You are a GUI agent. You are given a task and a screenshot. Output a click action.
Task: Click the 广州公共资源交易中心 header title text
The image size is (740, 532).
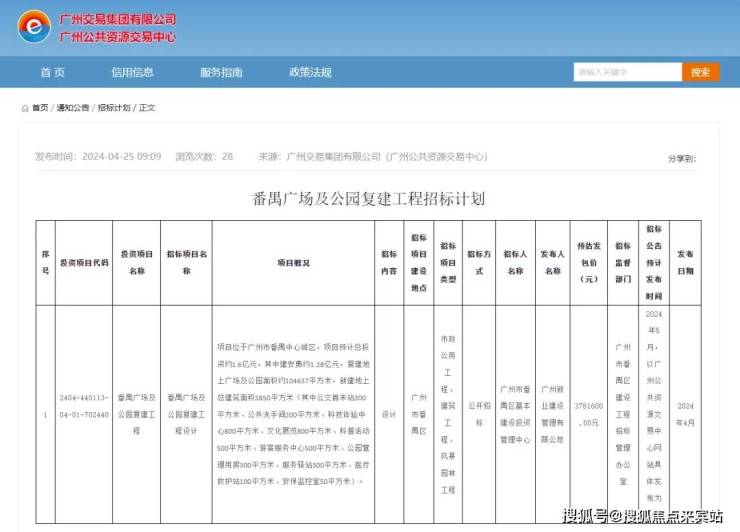(118, 37)
